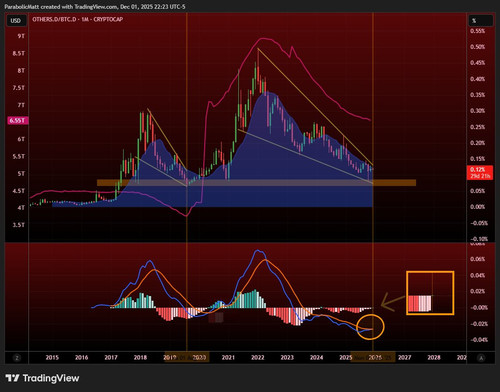The width and height of the screenshot is (500, 392).
Task: Click the 8.5T left axis label
Action: [x=19, y=53]
